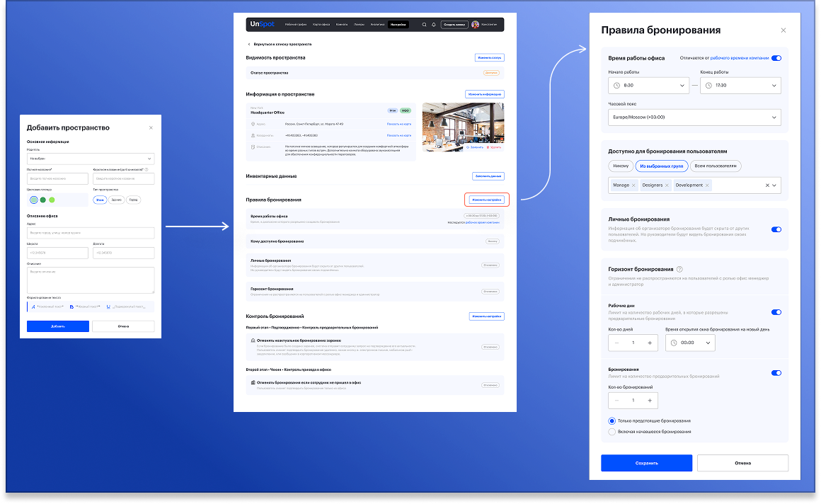Select Включая начавшиеся бронирования radio option
This screenshot has height=504, width=821.
tap(612, 431)
